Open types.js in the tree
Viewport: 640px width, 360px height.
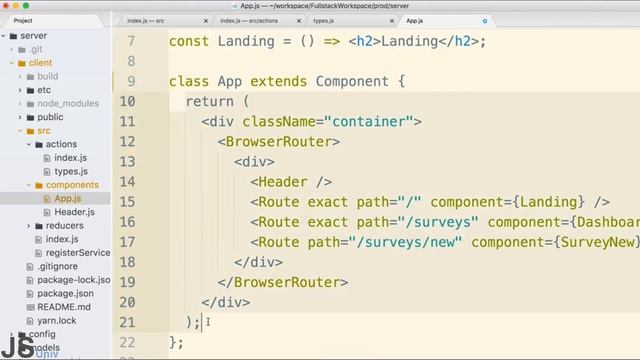[x=71, y=171]
